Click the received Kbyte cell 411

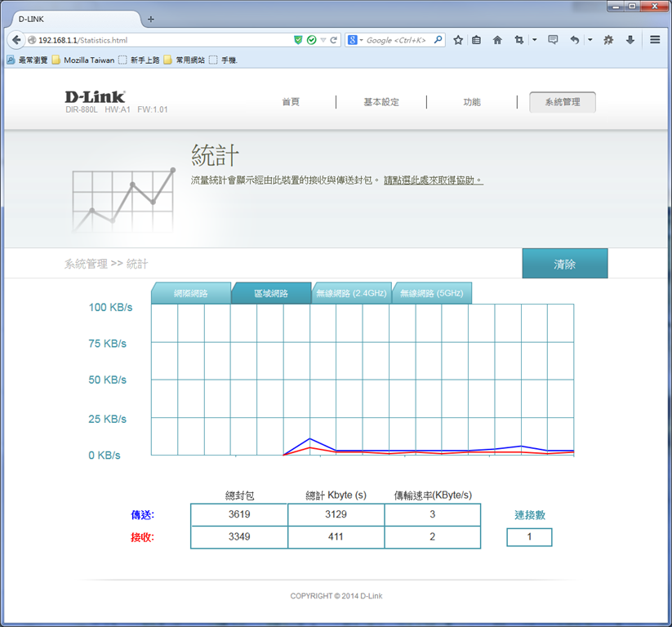tap(336, 537)
